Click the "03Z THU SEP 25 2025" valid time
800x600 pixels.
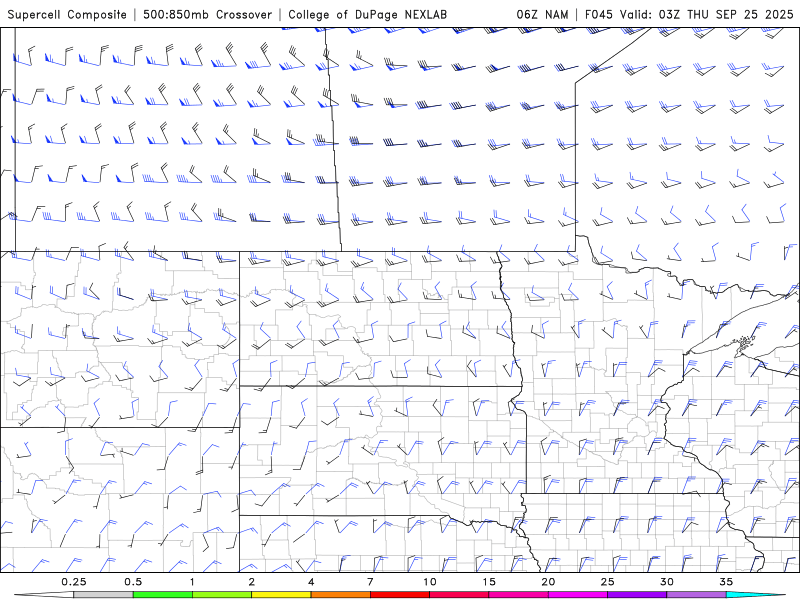pyautogui.click(x=726, y=14)
